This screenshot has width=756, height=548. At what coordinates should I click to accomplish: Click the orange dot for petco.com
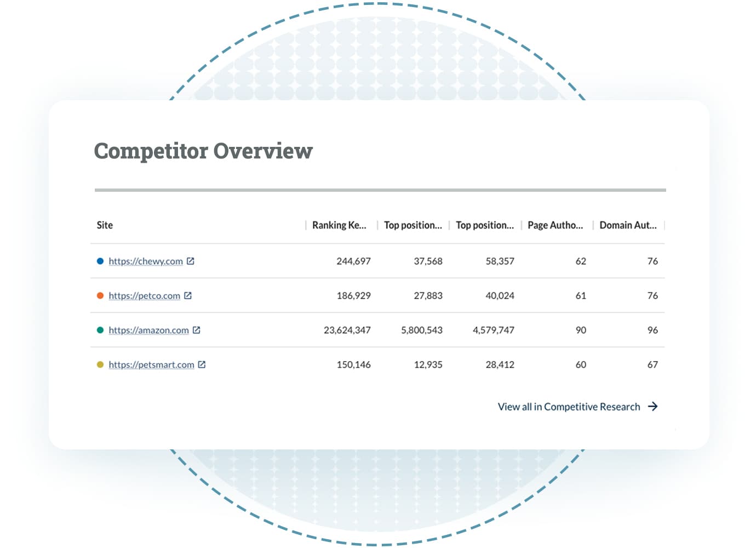(x=100, y=296)
